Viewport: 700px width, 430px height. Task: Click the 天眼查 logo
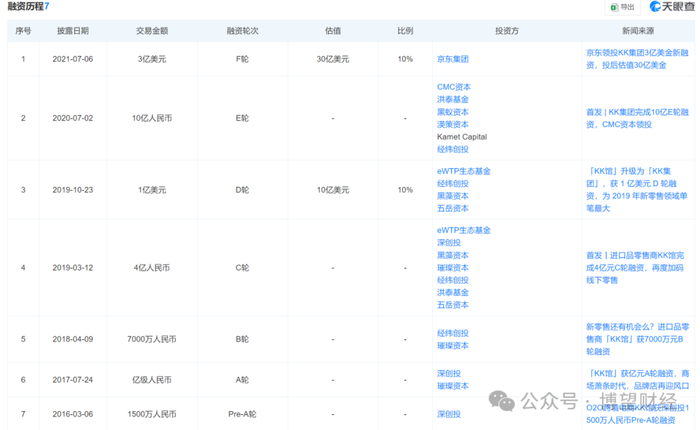point(671,6)
